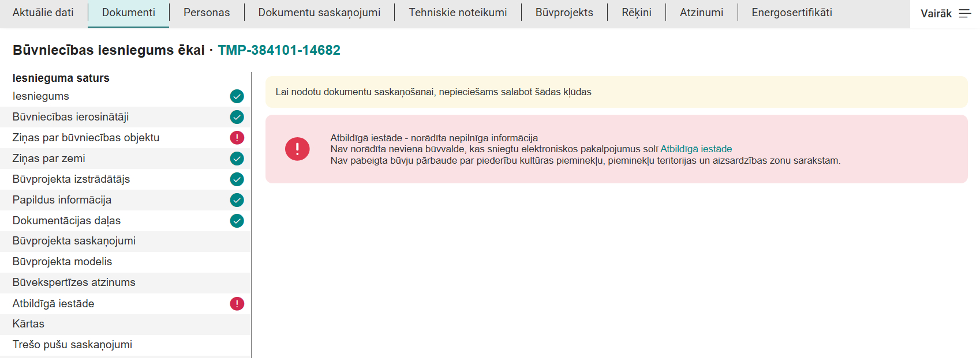Screen dimensions: 980x358
Task: Open the Atzinumi tab
Action: pyautogui.click(x=701, y=13)
